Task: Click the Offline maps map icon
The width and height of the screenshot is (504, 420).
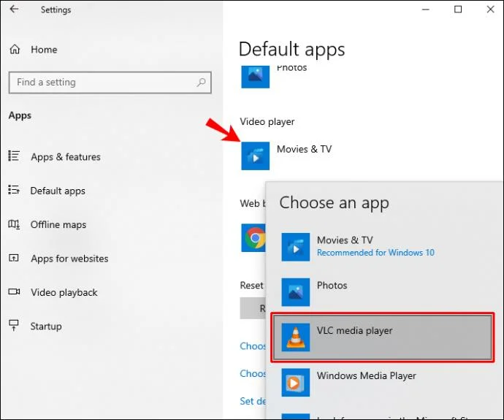Action: [14, 224]
